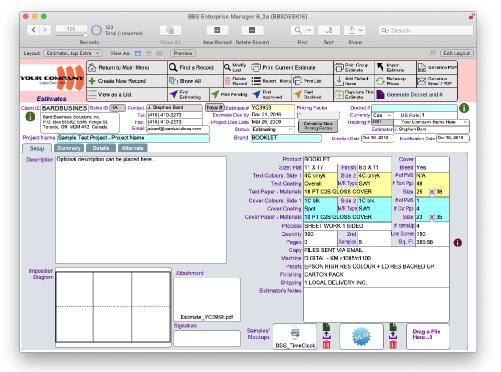Click the Redevelop Prices refresh icon
This screenshot has height=372, width=501.
pos(380,81)
